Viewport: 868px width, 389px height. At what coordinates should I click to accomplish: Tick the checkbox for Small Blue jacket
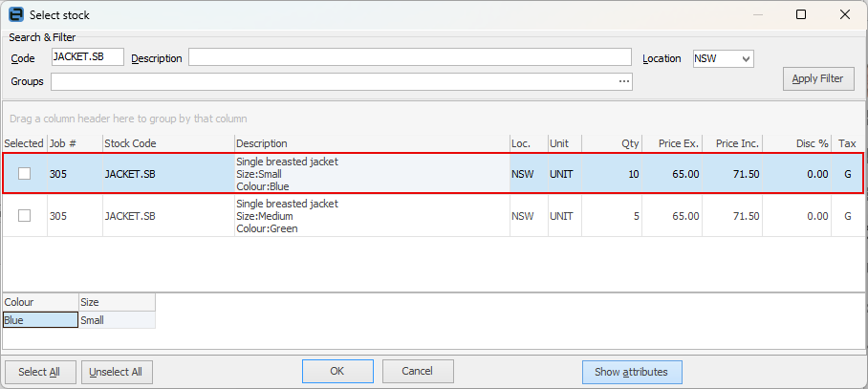[25, 174]
